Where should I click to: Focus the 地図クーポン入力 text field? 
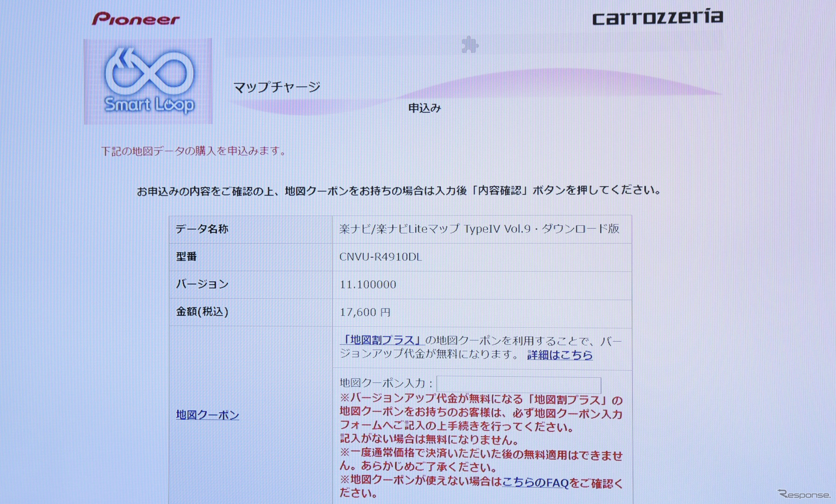[519, 384]
